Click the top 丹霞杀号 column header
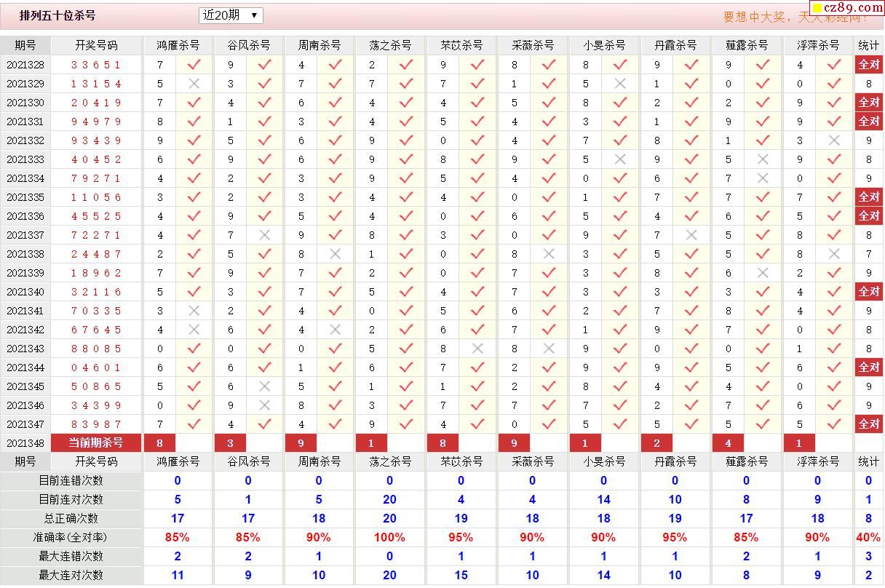885x588 pixels. (675, 45)
